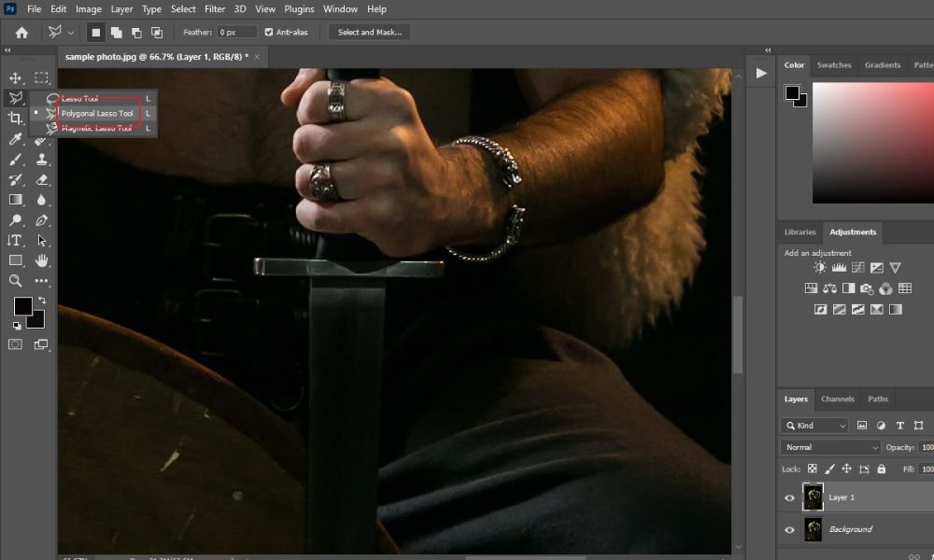The height and width of the screenshot is (560, 934).
Task: Enable Subtract from selection mode
Action: [x=136, y=33]
